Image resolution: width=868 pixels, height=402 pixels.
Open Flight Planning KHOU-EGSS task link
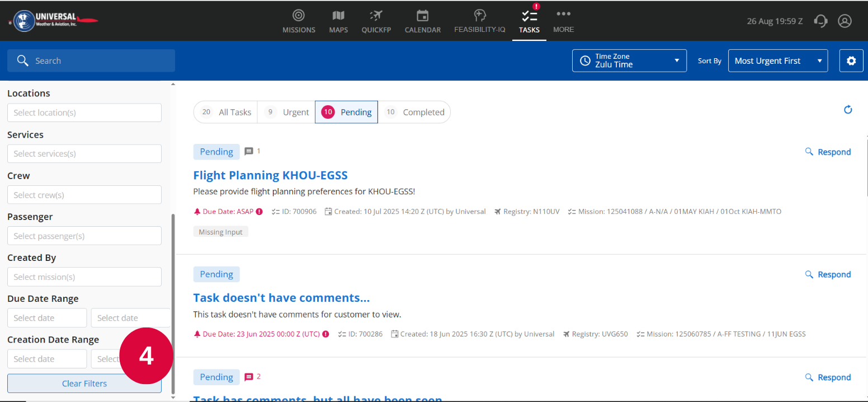point(270,175)
